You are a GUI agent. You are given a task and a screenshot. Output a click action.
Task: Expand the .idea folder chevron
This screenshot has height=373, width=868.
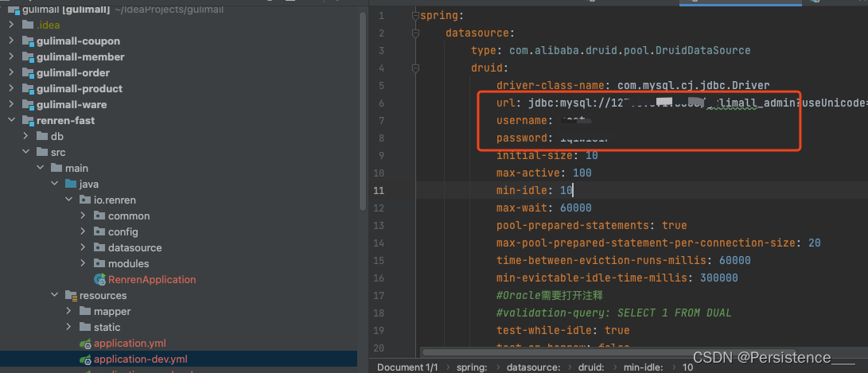[x=12, y=25]
